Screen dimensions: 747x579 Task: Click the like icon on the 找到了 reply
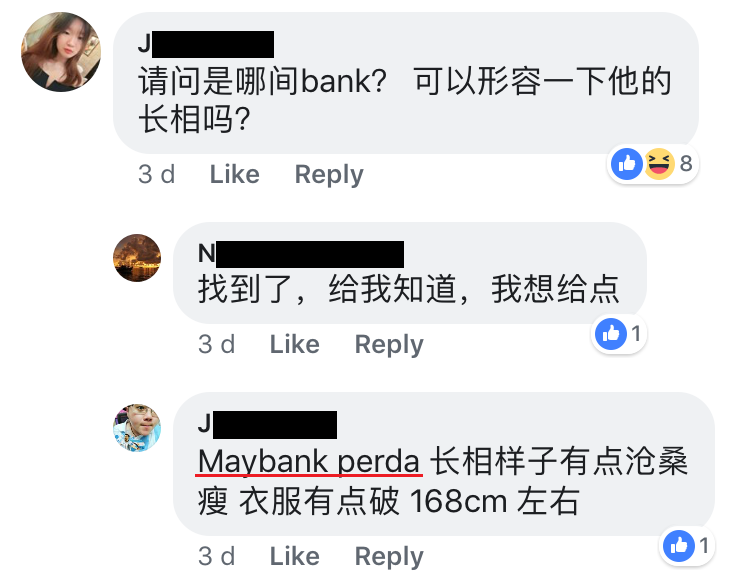(x=611, y=334)
